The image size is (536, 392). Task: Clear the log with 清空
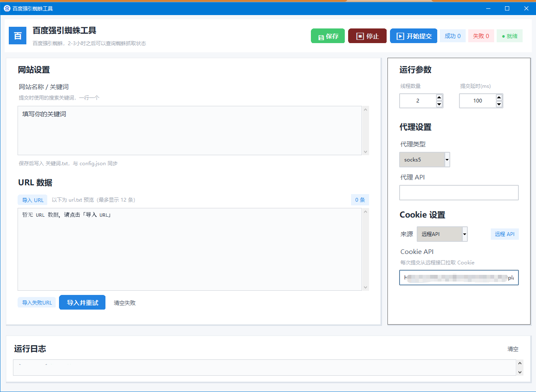click(x=513, y=349)
